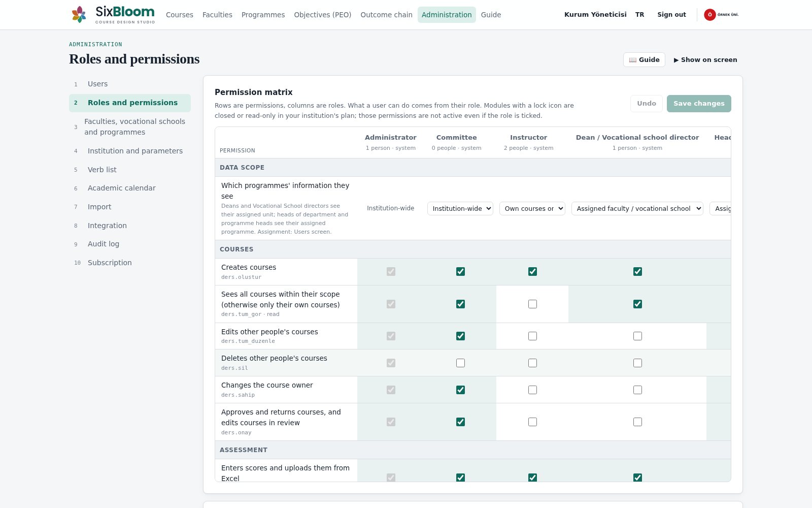Tick Dean 'Deletes other people's courses'
This screenshot has height=508, width=812.
click(x=637, y=363)
